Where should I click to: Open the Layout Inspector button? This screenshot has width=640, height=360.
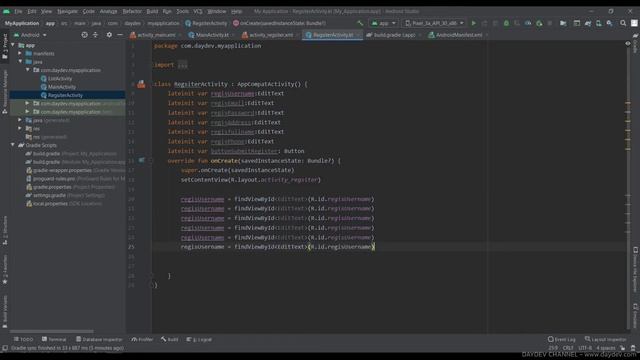click(x=606, y=339)
